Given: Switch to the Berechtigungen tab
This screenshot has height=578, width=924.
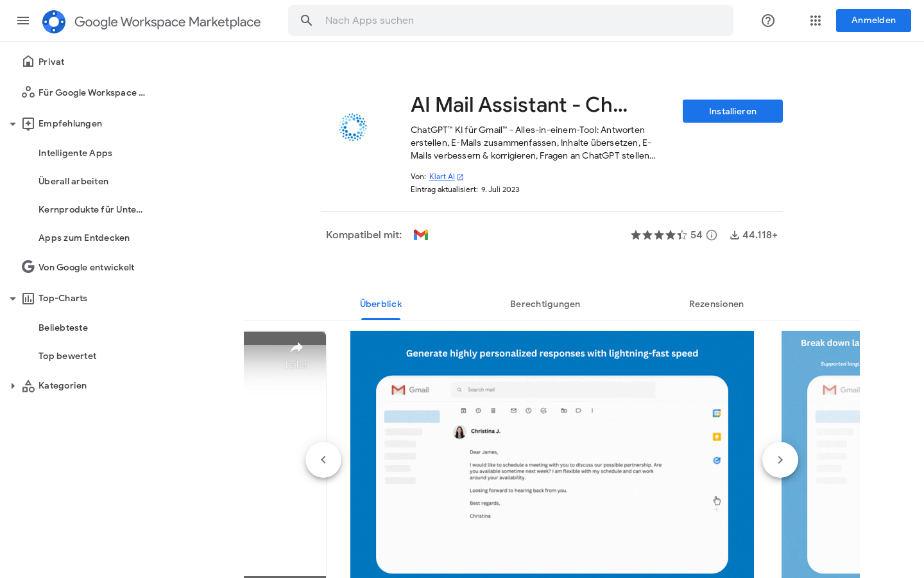Looking at the screenshot, I should pos(545,304).
